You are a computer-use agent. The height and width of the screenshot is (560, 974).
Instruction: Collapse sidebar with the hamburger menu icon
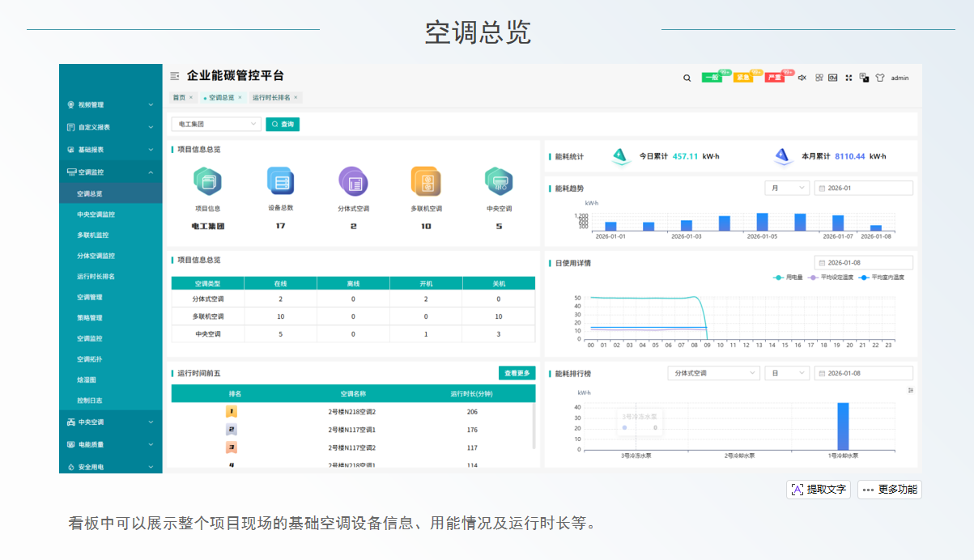[x=174, y=76]
